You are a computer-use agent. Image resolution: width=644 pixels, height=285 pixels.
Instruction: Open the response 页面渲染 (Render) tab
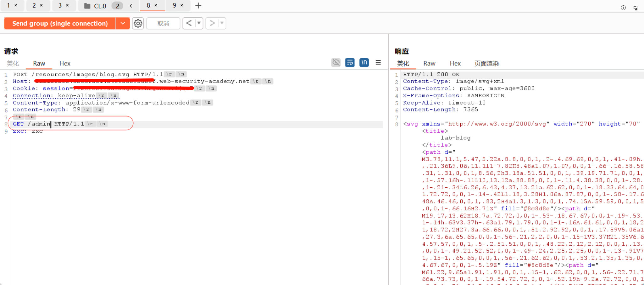click(486, 64)
